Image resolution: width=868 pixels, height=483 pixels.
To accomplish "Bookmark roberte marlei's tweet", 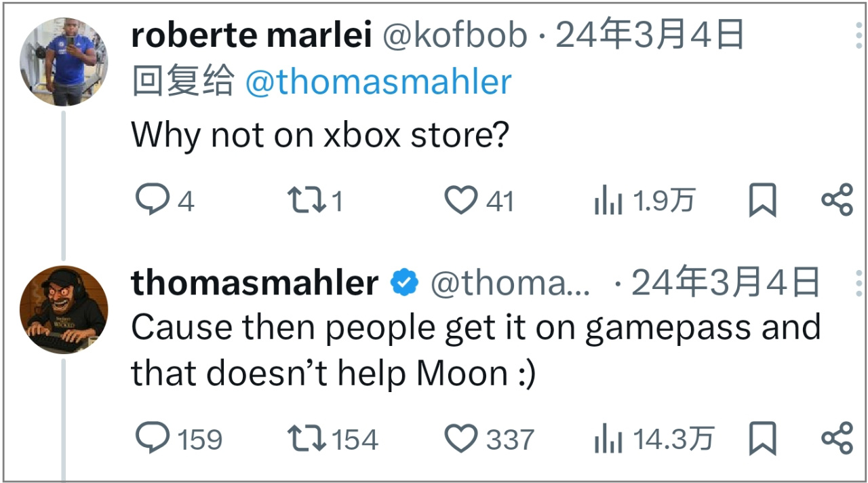I will (x=762, y=201).
